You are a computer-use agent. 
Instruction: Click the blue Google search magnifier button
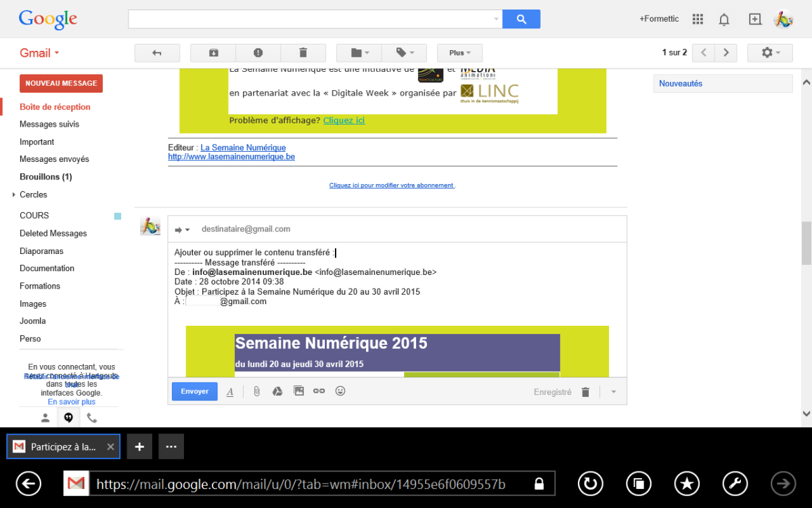[521, 19]
